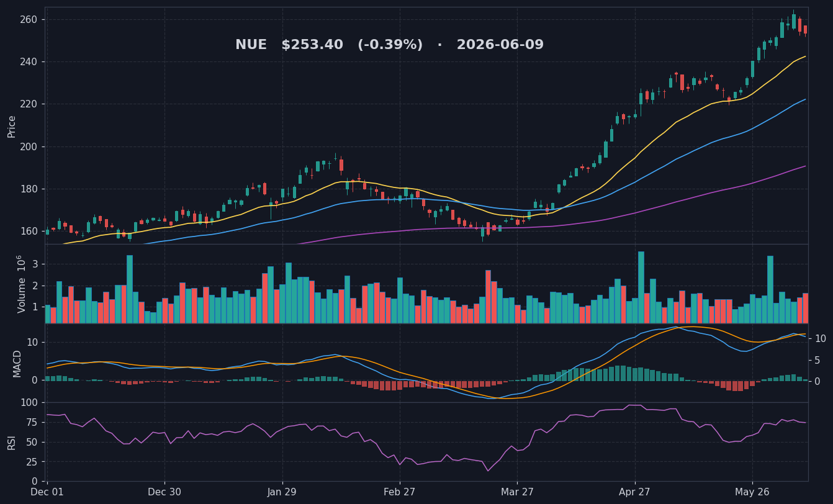This screenshot has width=833, height=504.
Task: Click the Price axis label
Action: (12, 126)
